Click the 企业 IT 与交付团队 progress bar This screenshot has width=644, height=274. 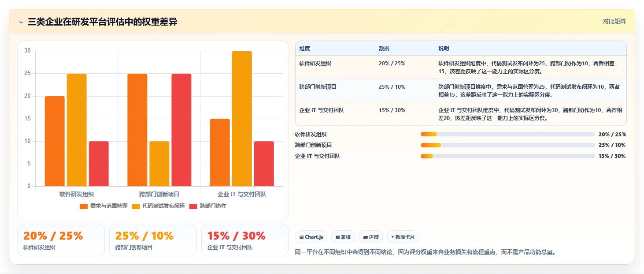pos(507,156)
